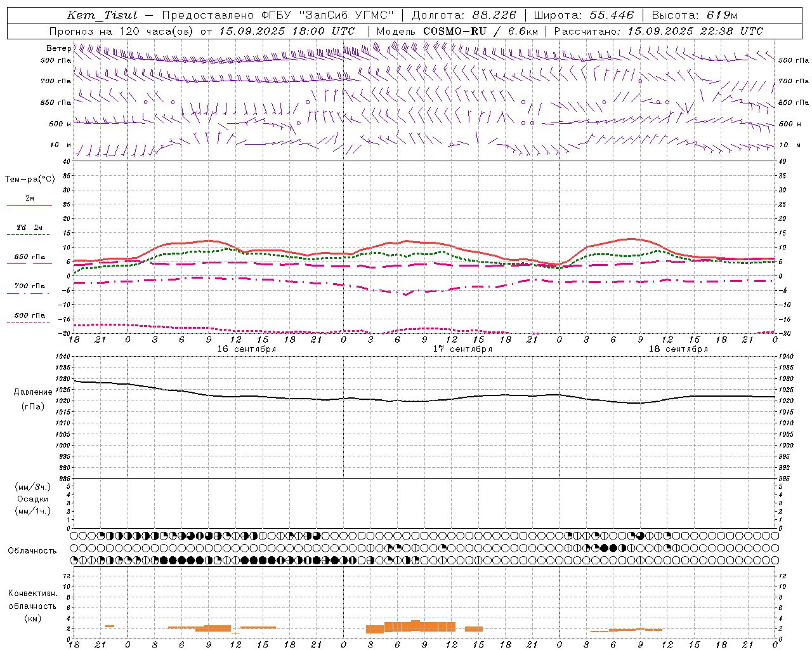Screen dimensions: 812x650
Task: Click the dashed line sample under 'Td 2м'
Action: 29,235
